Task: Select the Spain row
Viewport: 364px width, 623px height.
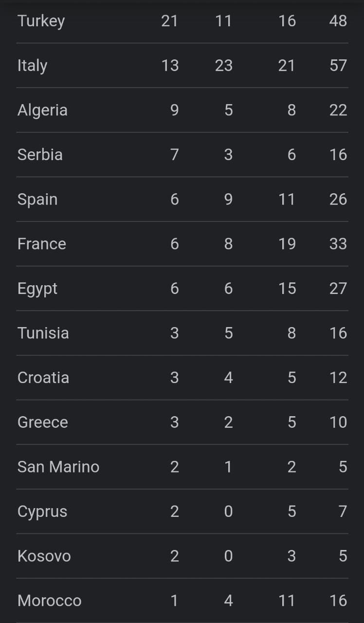Action: click(37, 200)
